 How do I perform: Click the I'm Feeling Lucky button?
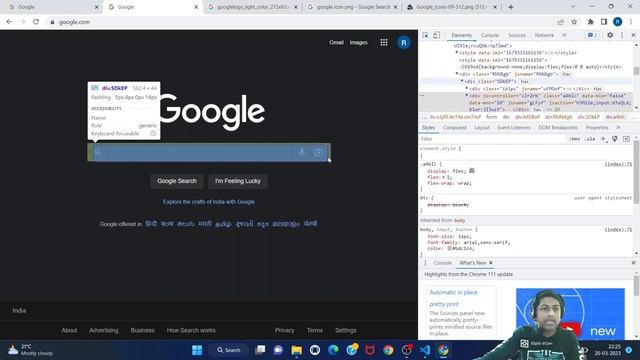238,181
